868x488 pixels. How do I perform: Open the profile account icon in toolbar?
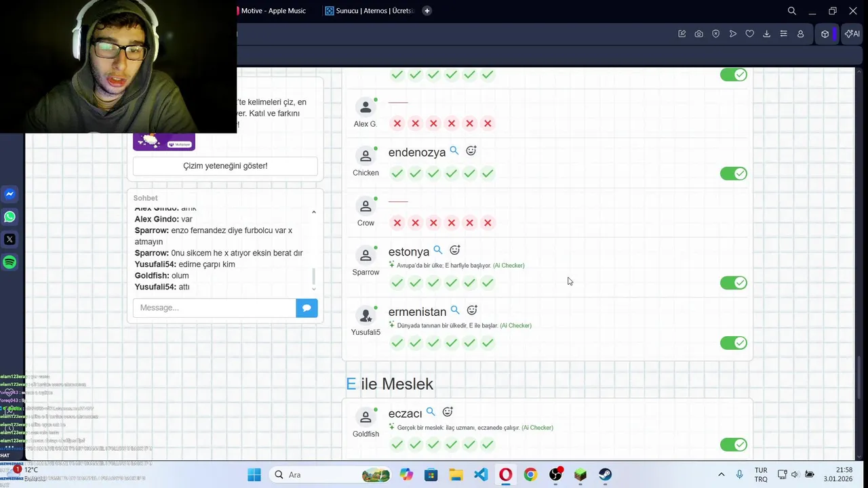pyautogui.click(x=801, y=34)
